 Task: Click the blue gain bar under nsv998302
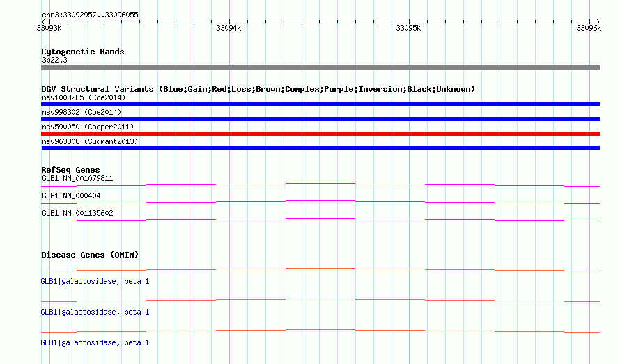[x=320, y=119]
